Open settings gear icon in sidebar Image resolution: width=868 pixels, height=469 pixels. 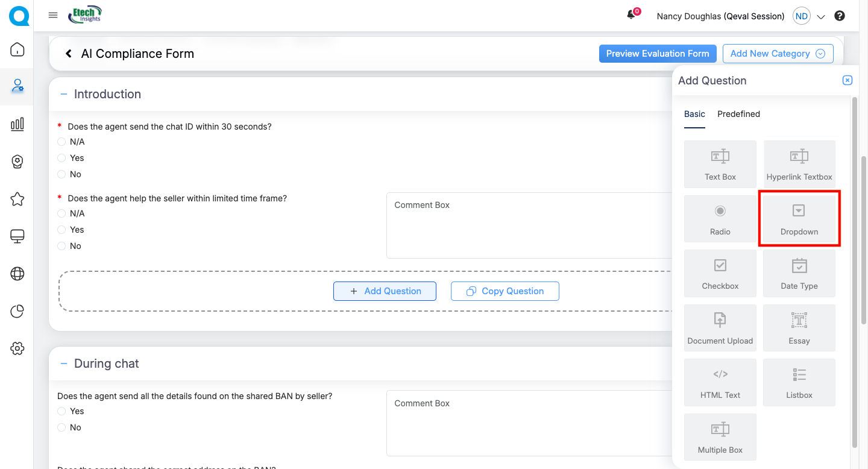(x=17, y=348)
